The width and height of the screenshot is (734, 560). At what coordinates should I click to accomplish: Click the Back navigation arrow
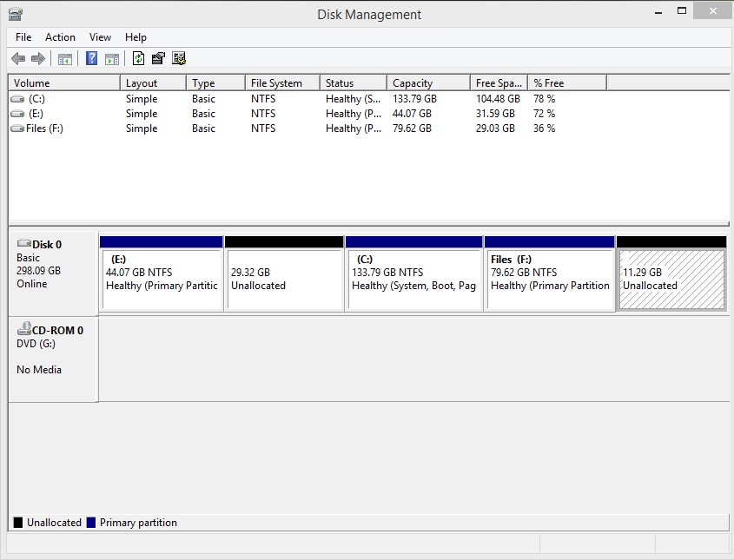tap(17, 58)
